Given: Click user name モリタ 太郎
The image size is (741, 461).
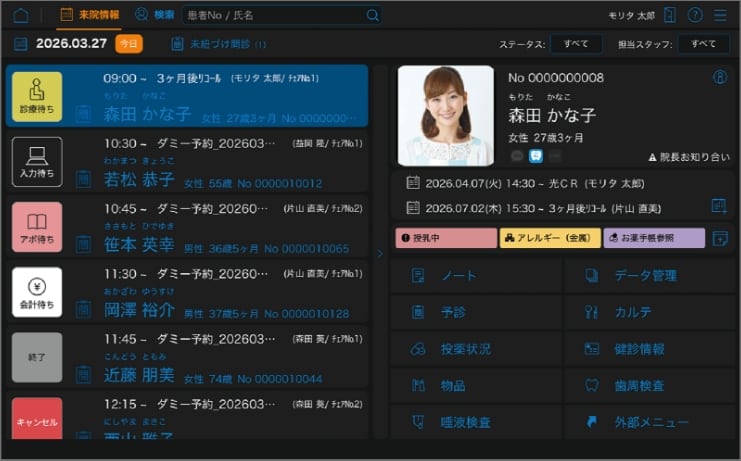Looking at the screenshot, I should coord(631,16).
